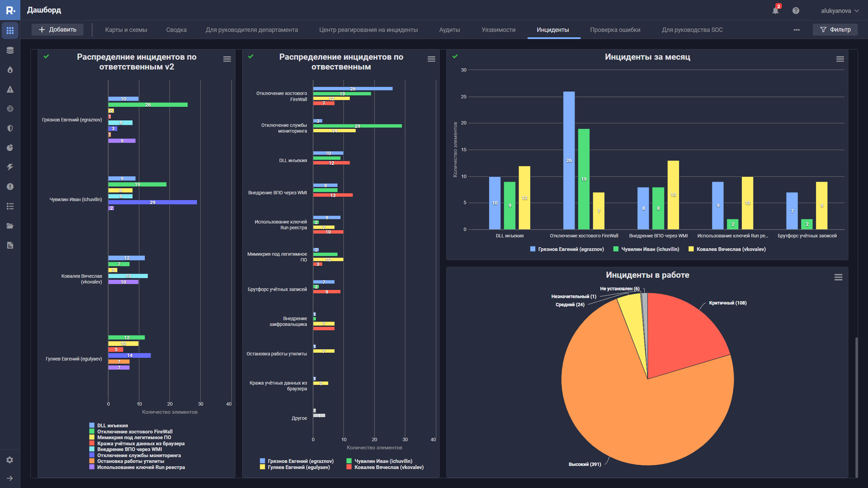The height and width of the screenshot is (488, 868).
Task: Toggle Гуляев Евгений legend item
Action: coord(298,467)
